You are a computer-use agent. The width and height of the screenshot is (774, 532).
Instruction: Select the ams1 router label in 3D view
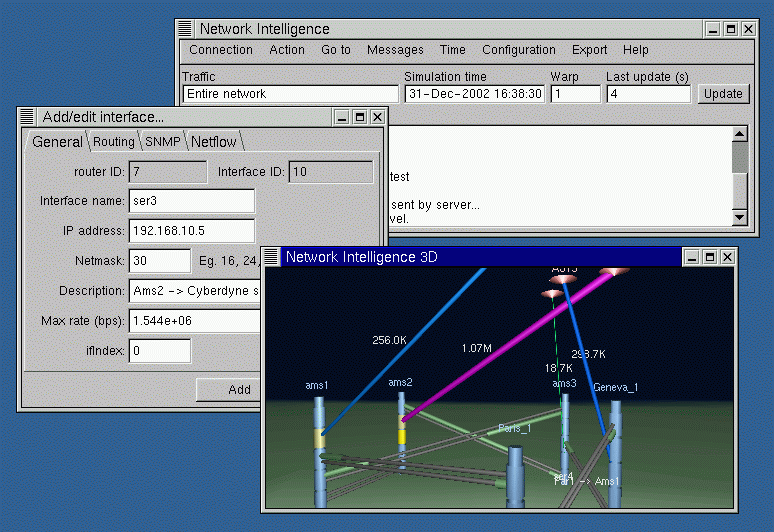click(x=316, y=385)
